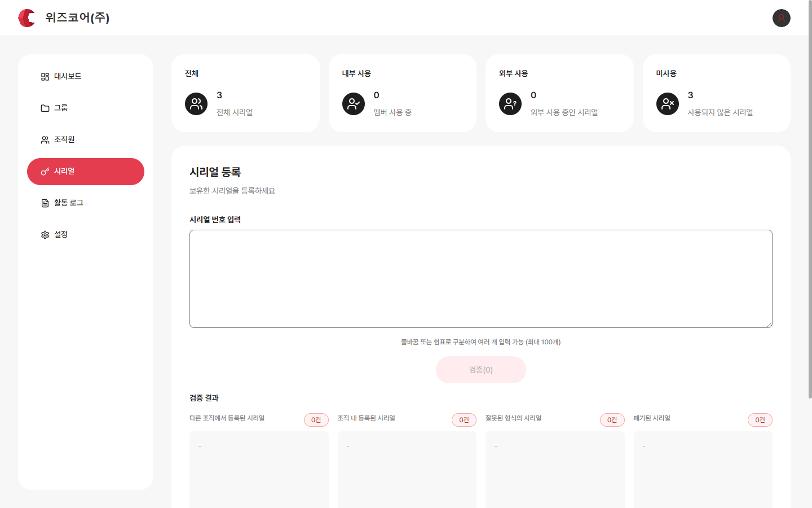This screenshot has height=508, width=812.
Task: Click the 검증 결과 heading
Action: [x=204, y=398]
